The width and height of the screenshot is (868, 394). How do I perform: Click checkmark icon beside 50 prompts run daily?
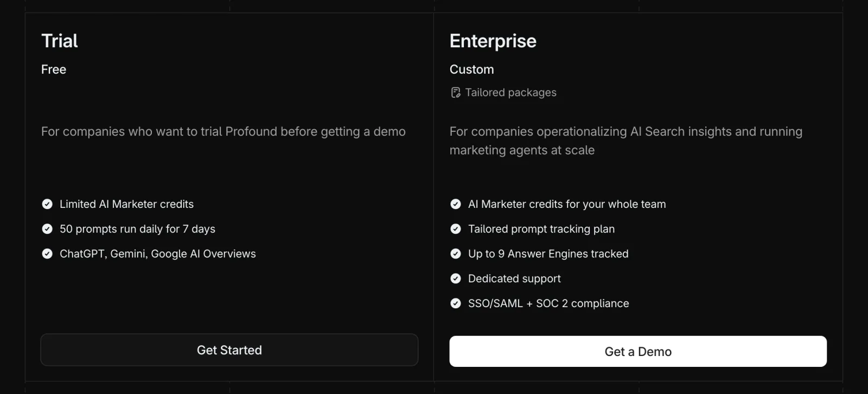pos(47,229)
